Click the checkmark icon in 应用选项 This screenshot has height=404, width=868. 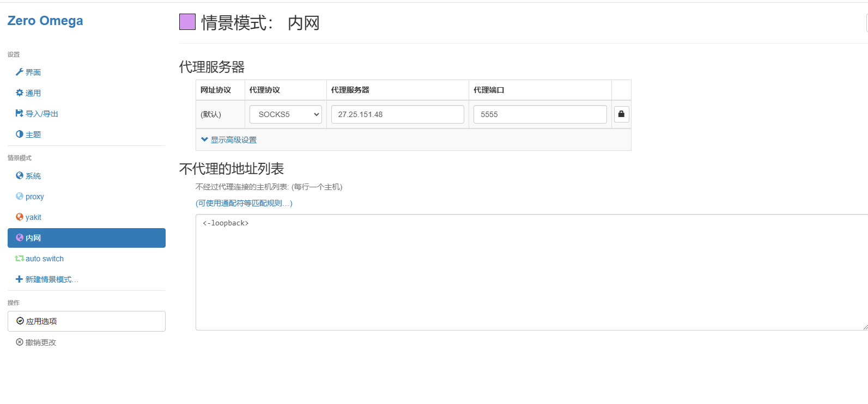click(x=20, y=321)
